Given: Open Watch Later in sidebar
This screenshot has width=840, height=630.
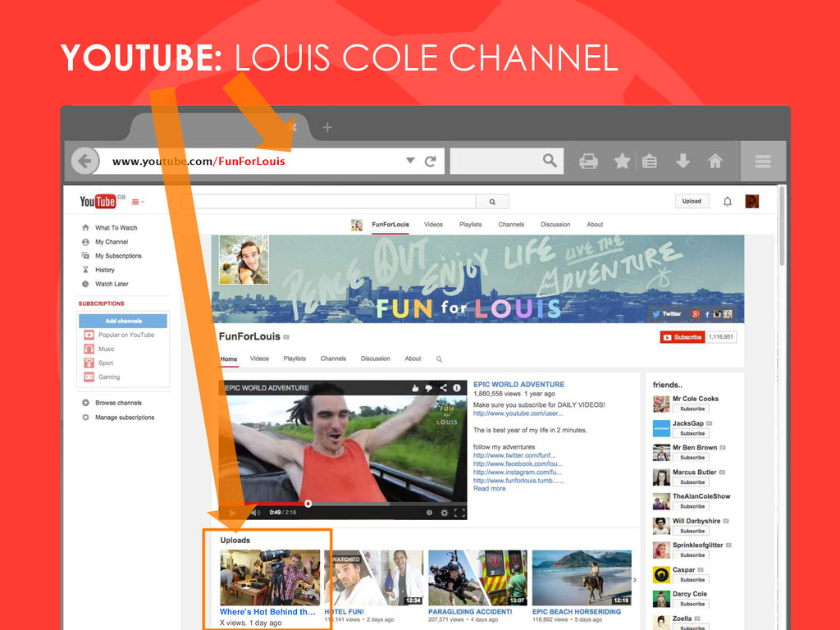Looking at the screenshot, I should 112,283.
